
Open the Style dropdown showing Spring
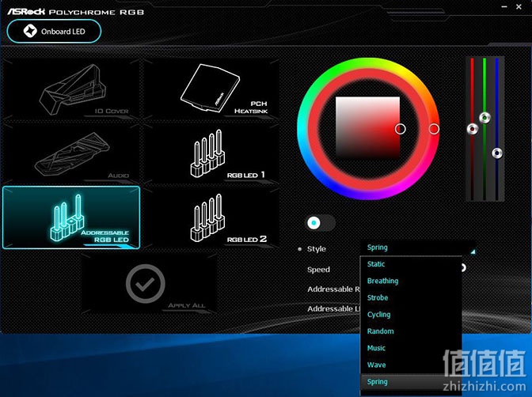click(418, 248)
